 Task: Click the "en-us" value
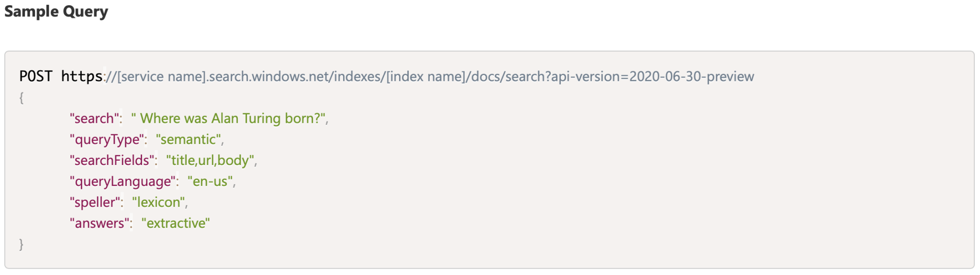click(x=210, y=181)
